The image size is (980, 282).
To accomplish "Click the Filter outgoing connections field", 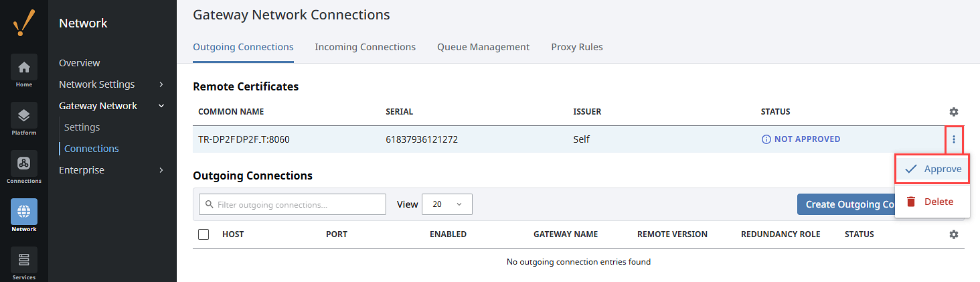I will 293,204.
